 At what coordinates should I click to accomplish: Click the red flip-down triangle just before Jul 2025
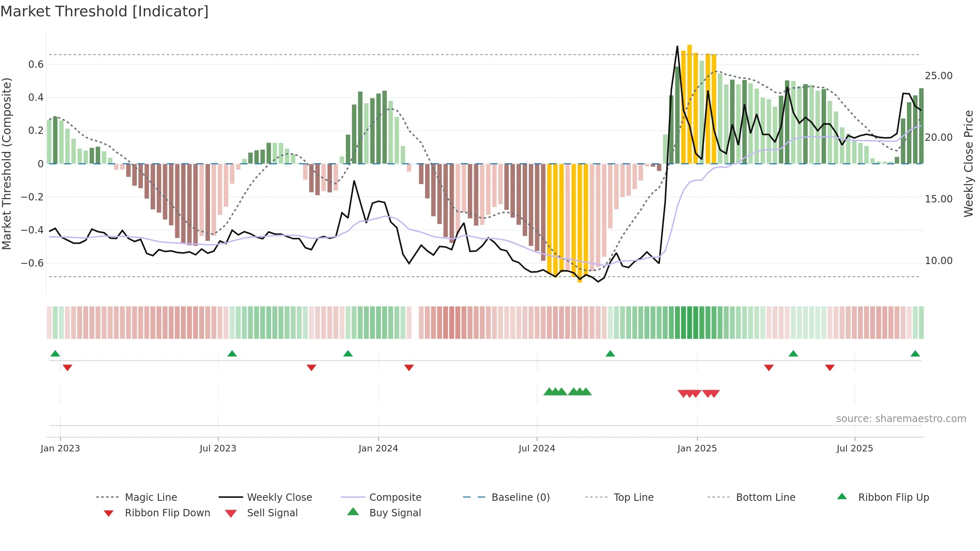point(829,368)
